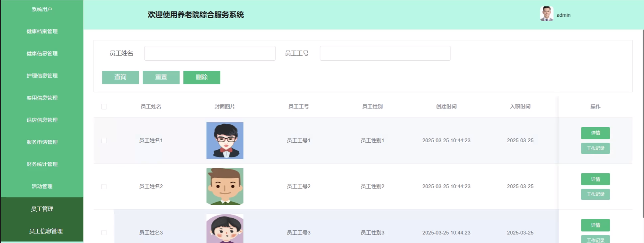644x243 pixels.
Task: Click the 员工性别 column header
Action: 373,107
